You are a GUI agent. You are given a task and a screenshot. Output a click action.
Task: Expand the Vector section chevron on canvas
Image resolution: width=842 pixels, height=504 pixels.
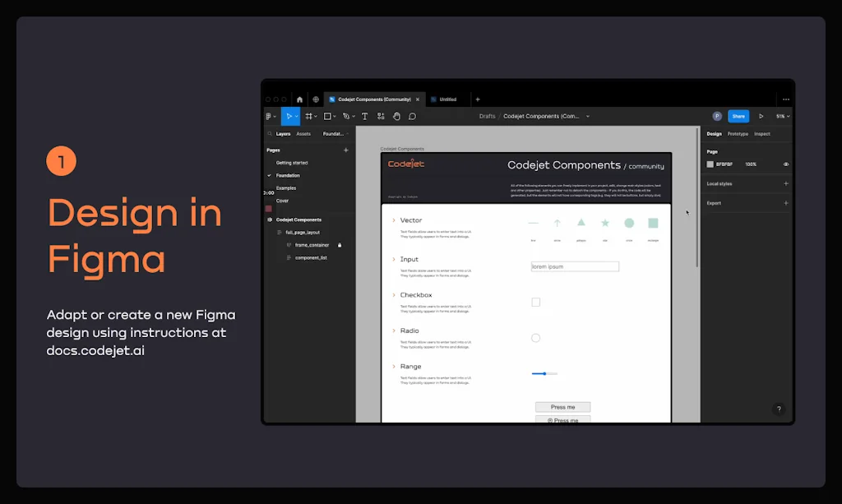[x=393, y=220]
